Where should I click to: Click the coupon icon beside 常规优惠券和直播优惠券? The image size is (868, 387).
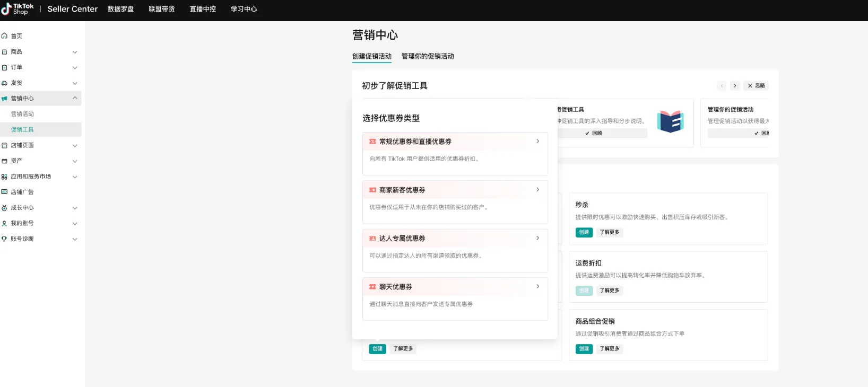(372, 142)
